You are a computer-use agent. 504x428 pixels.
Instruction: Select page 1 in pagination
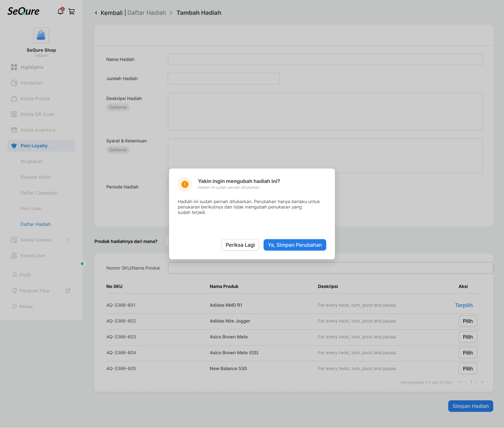coord(471,382)
